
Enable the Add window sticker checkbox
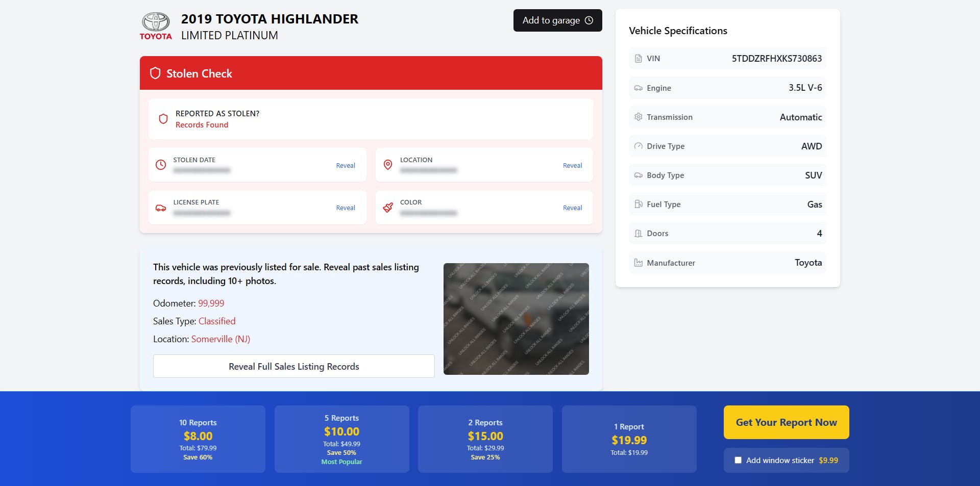[x=738, y=460]
